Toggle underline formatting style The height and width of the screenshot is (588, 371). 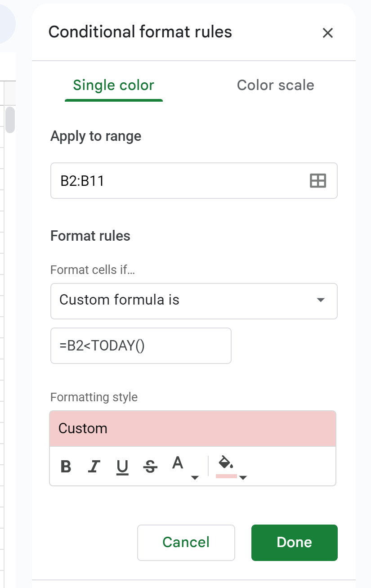click(x=122, y=467)
